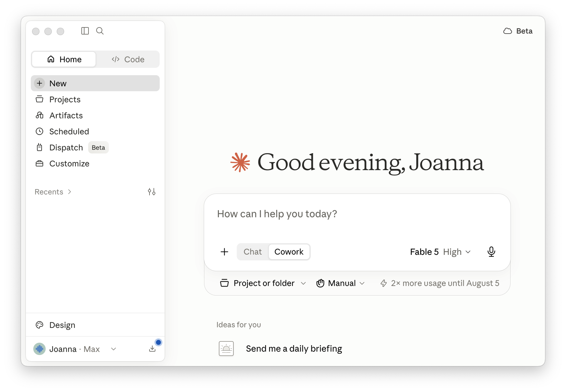Start a New chat

click(95, 83)
